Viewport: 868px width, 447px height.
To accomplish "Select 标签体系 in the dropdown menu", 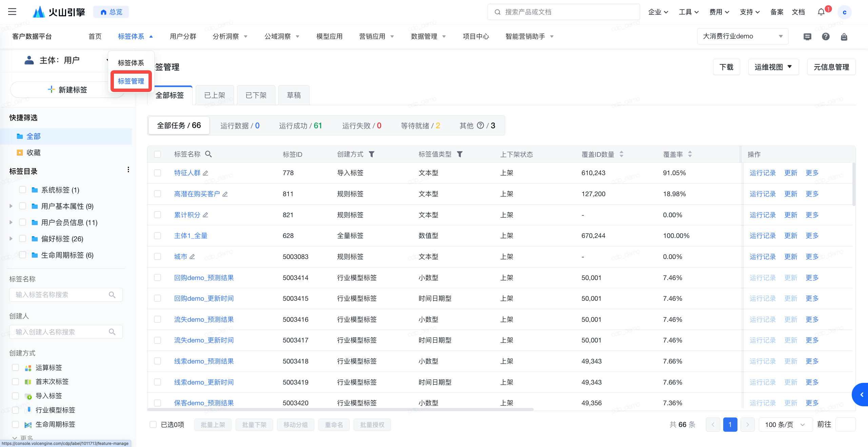I will pos(131,63).
